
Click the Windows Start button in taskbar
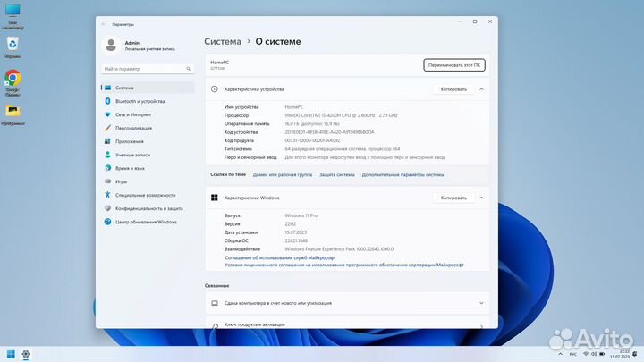pyautogui.click(x=12, y=354)
